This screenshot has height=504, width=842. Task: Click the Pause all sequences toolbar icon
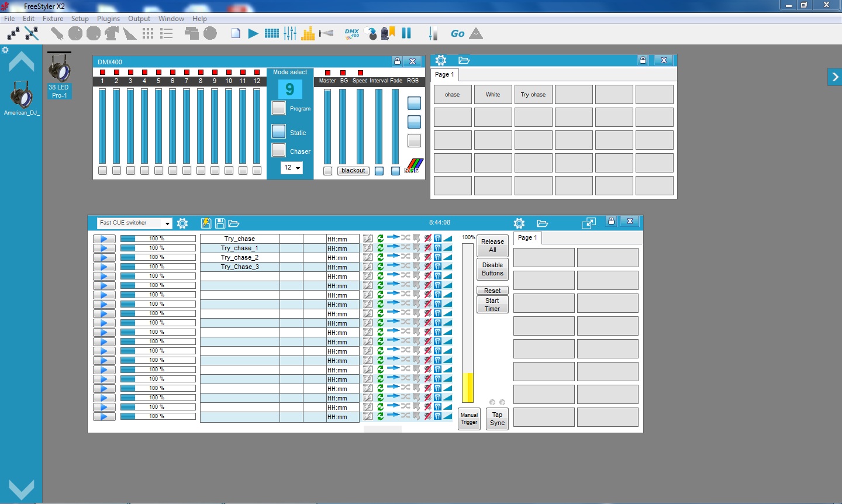406,33
